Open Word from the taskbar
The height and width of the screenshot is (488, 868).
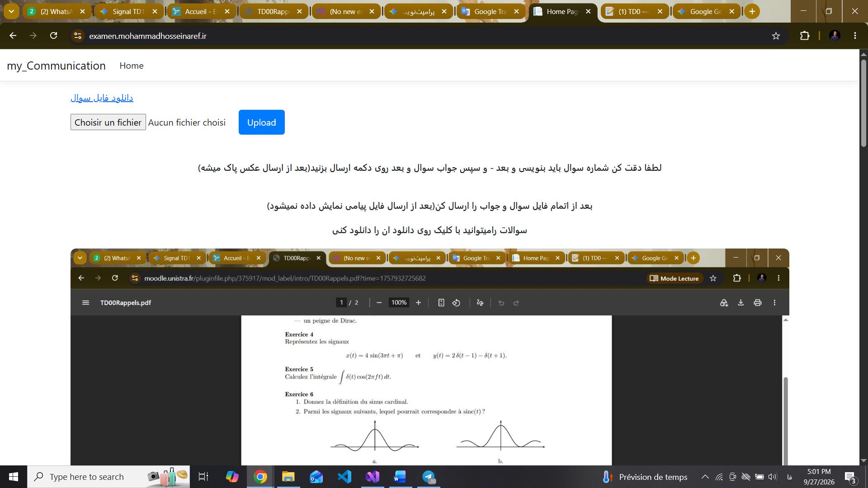[x=400, y=477]
